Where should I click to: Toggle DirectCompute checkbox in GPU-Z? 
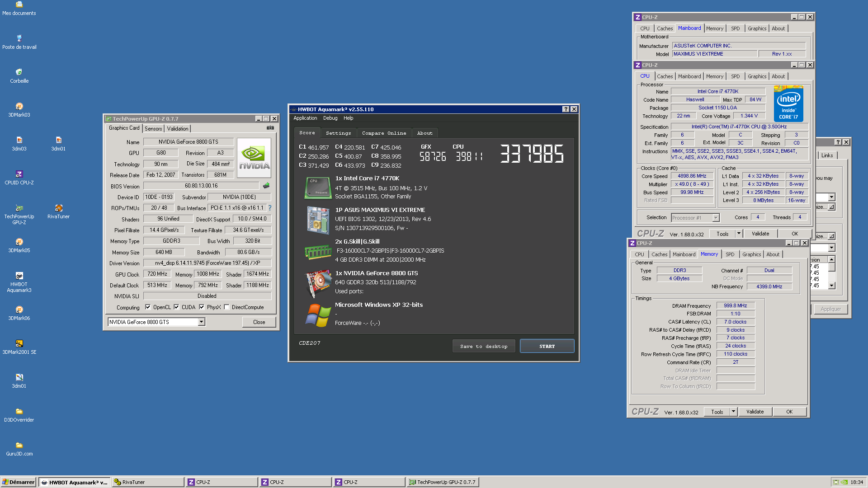[x=226, y=307]
